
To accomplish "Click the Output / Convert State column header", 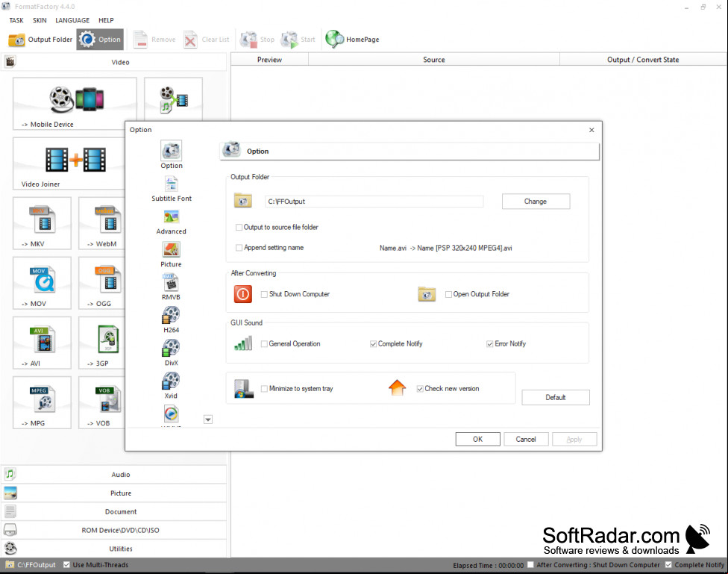I will pyautogui.click(x=643, y=60).
